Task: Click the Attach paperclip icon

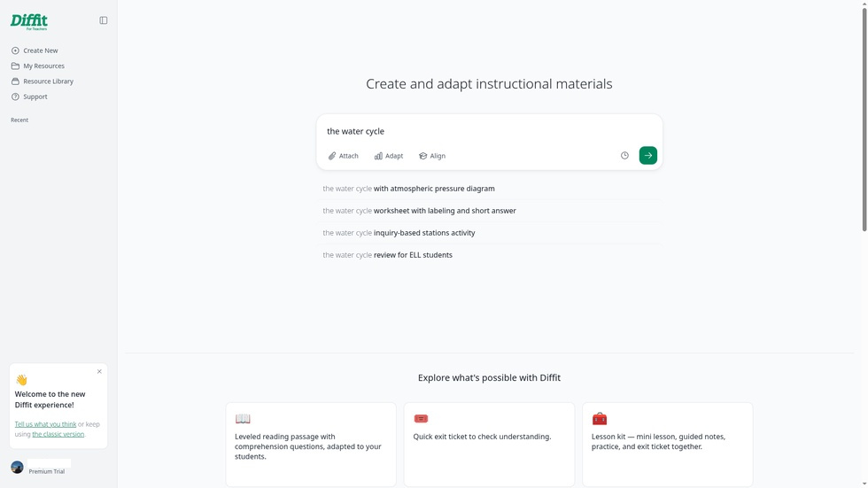Action: click(x=332, y=156)
